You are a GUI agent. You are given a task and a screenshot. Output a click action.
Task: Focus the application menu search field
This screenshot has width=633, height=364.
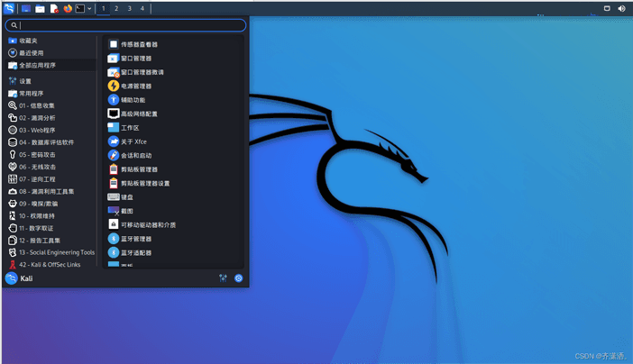tap(125, 25)
